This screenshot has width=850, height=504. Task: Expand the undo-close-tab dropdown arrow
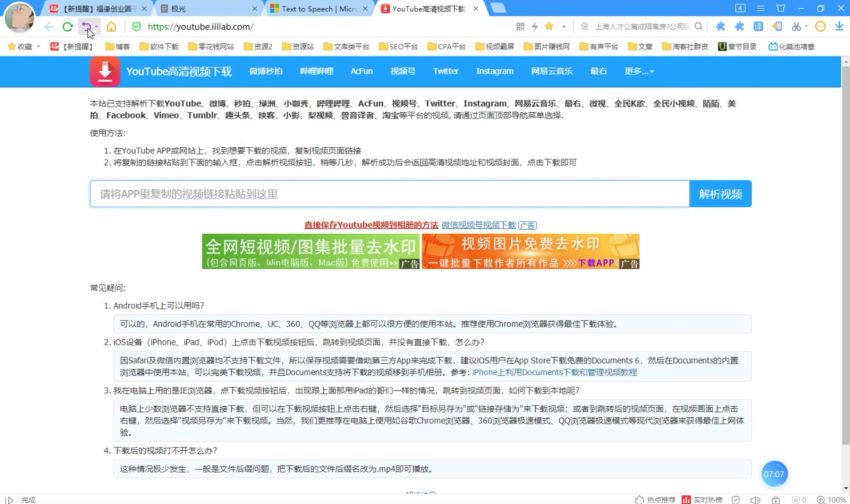point(96,27)
